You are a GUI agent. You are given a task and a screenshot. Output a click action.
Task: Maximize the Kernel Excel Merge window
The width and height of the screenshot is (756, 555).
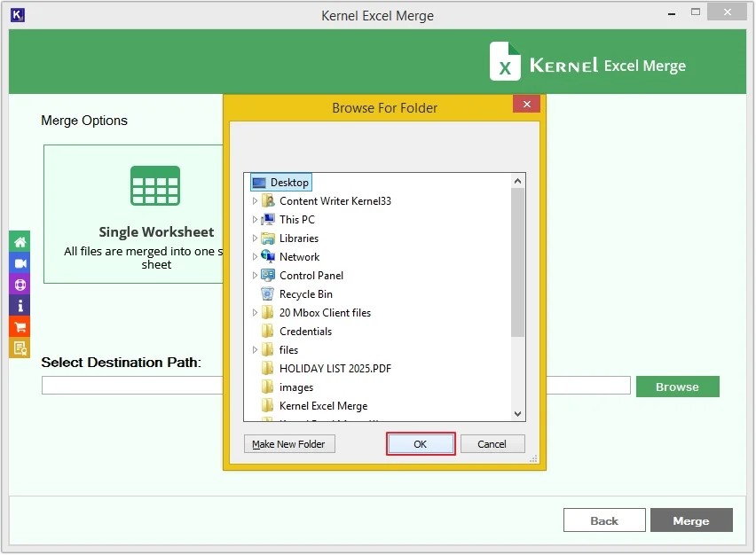point(696,12)
